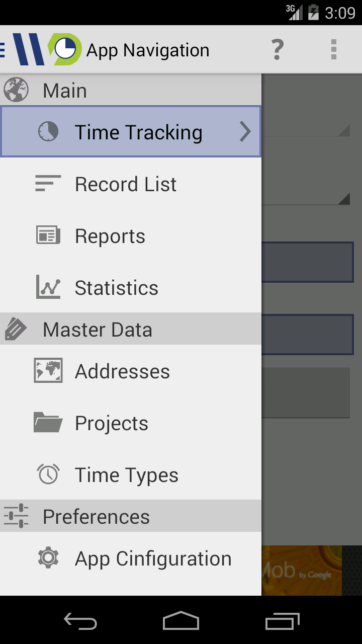Tap the alarm clock icon for Time Types
This screenshot has width=362, height=644.
coord(48,474)
